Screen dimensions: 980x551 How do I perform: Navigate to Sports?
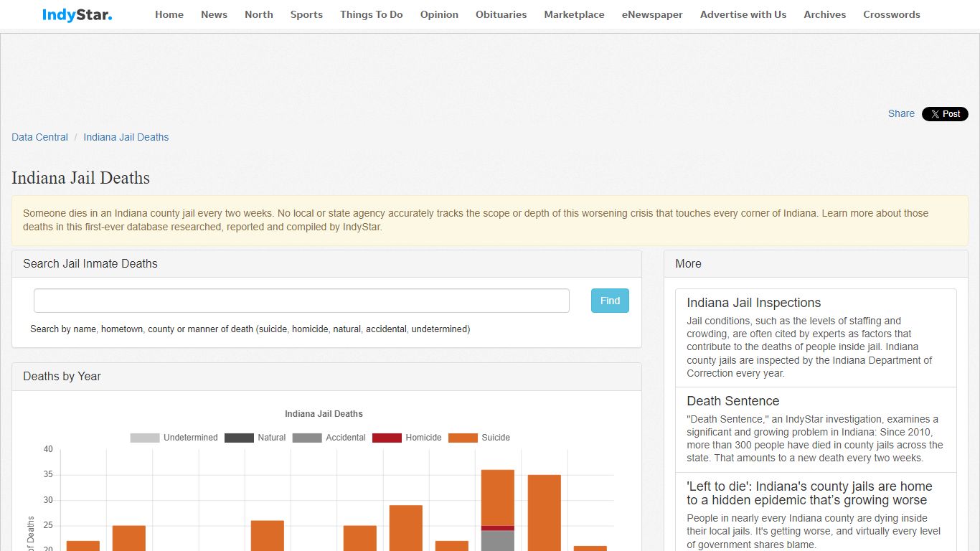(306, 14)
